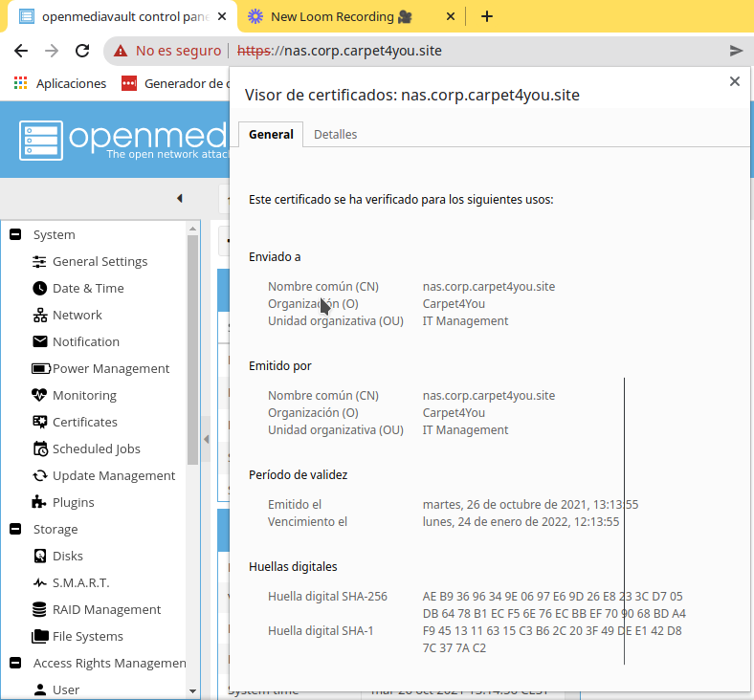Open a new browser tab
The height and width of the screenshot is (700, 754).
click(487, 16)
